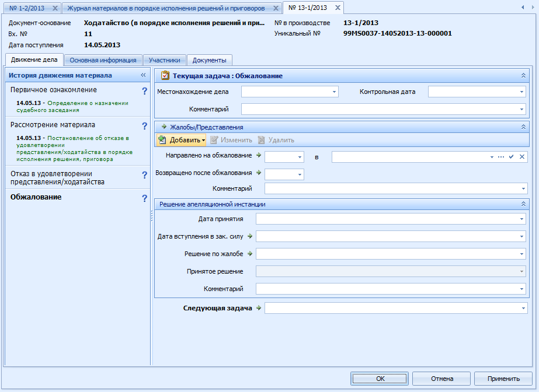
Task: Select Рассмотрение материала step in history
Action: coord(53,125)
